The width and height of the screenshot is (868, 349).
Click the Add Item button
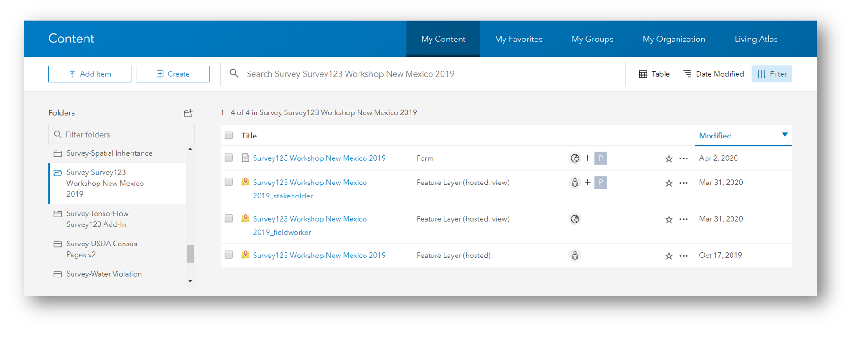(x=90, y=74)
